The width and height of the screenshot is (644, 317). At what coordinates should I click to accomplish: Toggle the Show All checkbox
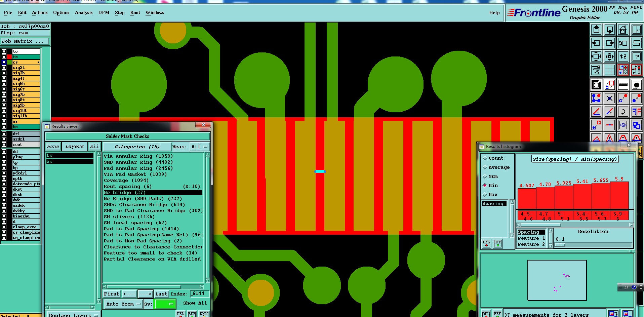(180, 303)
